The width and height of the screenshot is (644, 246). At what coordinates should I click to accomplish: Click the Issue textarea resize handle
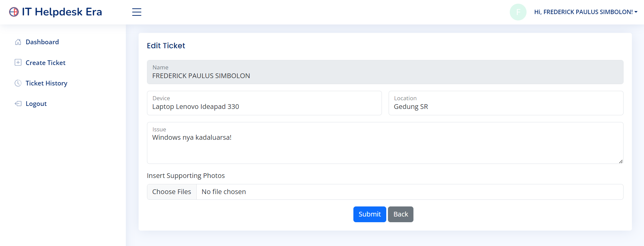point(621,161)
